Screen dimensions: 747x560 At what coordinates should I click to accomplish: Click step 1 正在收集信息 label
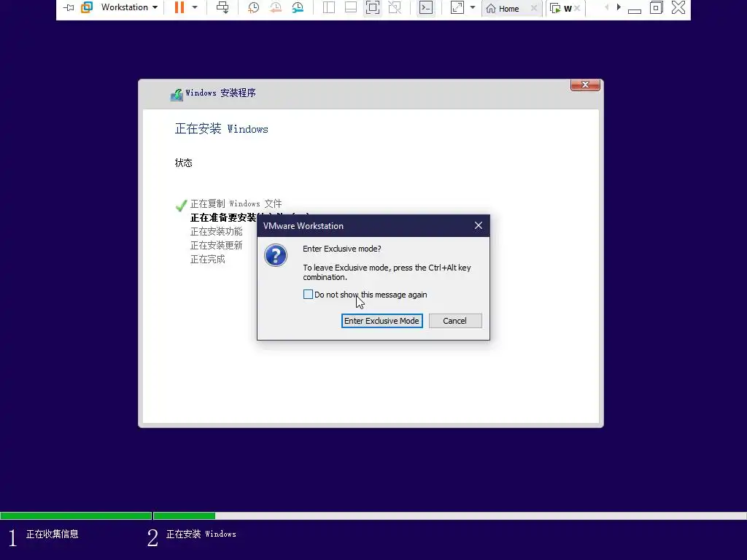coord(52,534)
